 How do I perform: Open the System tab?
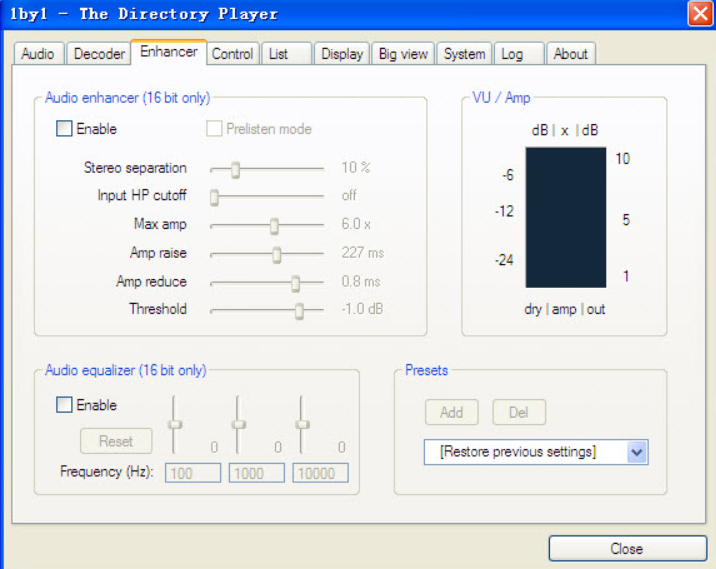click(x=465, y=54)
